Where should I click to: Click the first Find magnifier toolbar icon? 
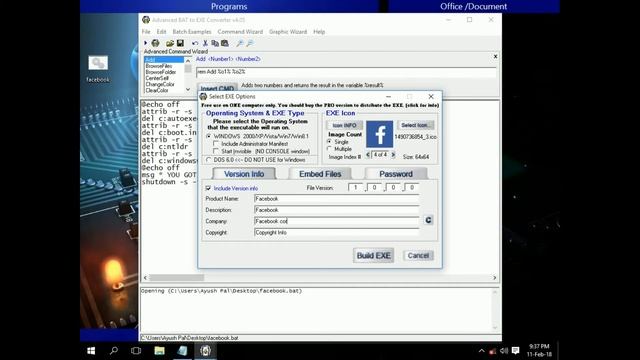240,43
